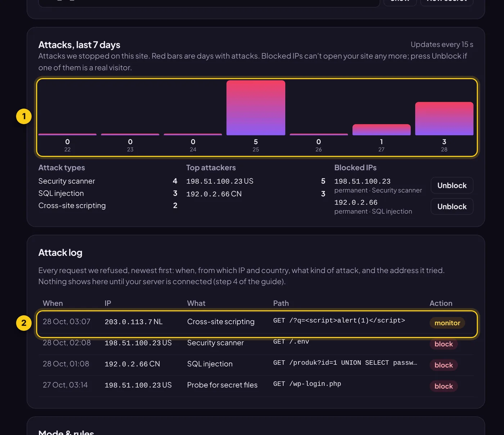This screenshot has width=504, height=435.
Task: Click the "block" badge on the /wp-login.php row
Action: (444, 386)
